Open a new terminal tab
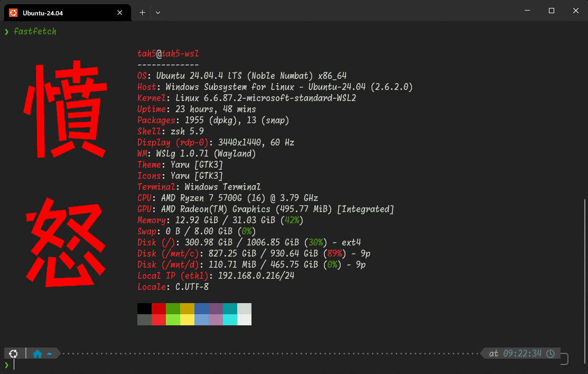This screenshot has width=588, height=374. (x=143, y=13)
